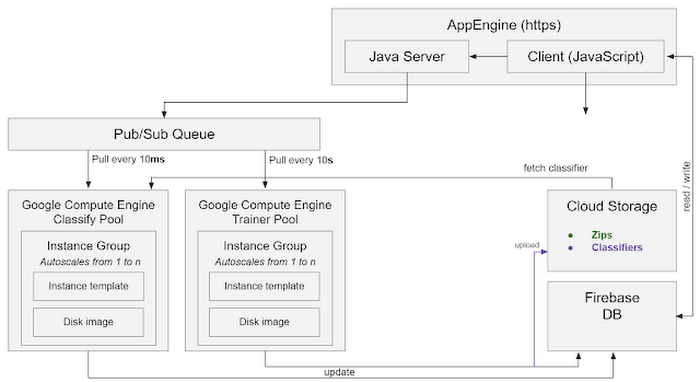
Task: Click the 'read / write' vertical label
Action: (687, 187)
